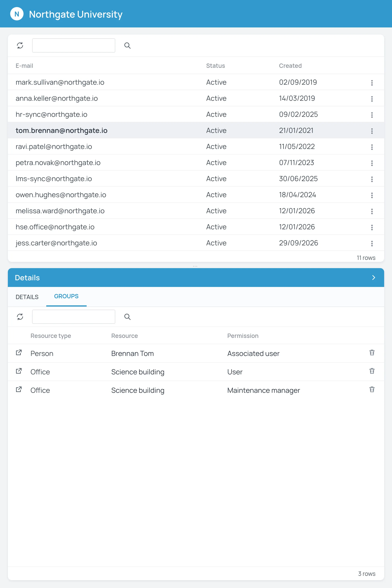Select the owen.hughes@northgate.io row

196,194
